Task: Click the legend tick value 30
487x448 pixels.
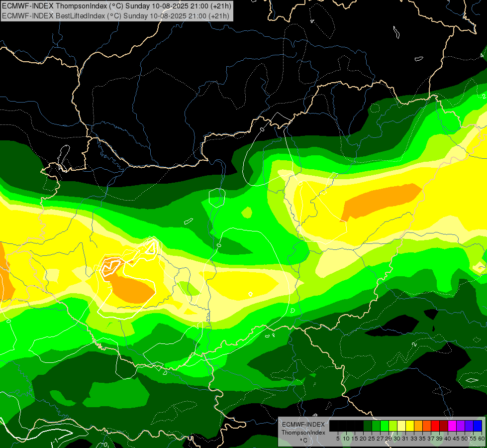Action: 397,439
